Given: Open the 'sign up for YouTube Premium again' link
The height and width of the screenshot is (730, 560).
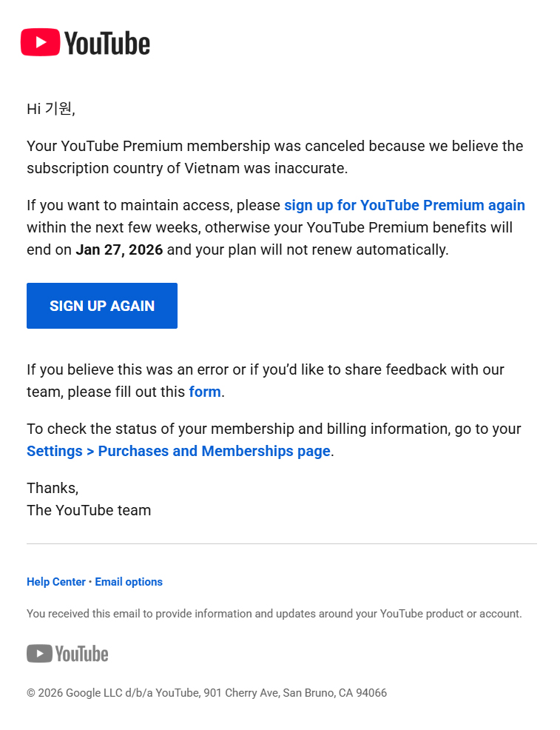Looking at the screenshot, I should tap(405, 205).
